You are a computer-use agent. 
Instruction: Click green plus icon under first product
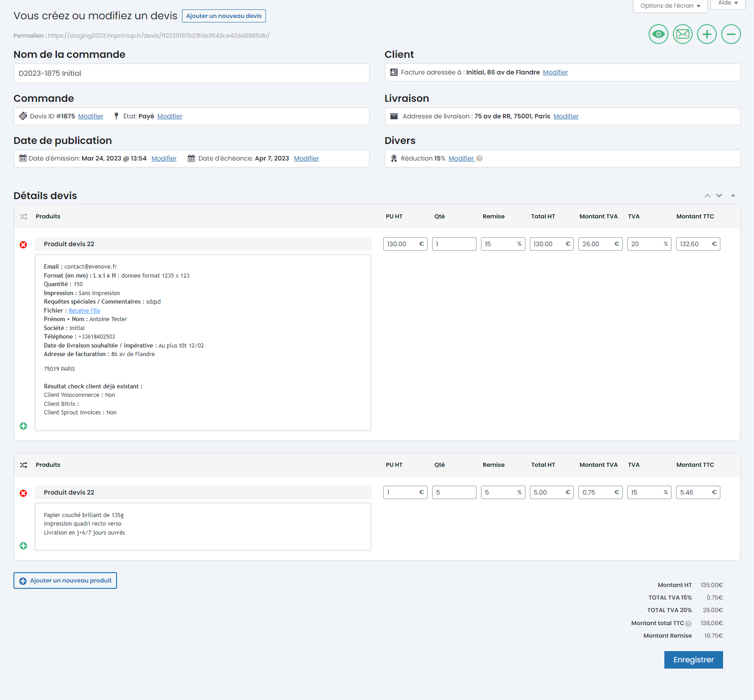coord(23,426)
